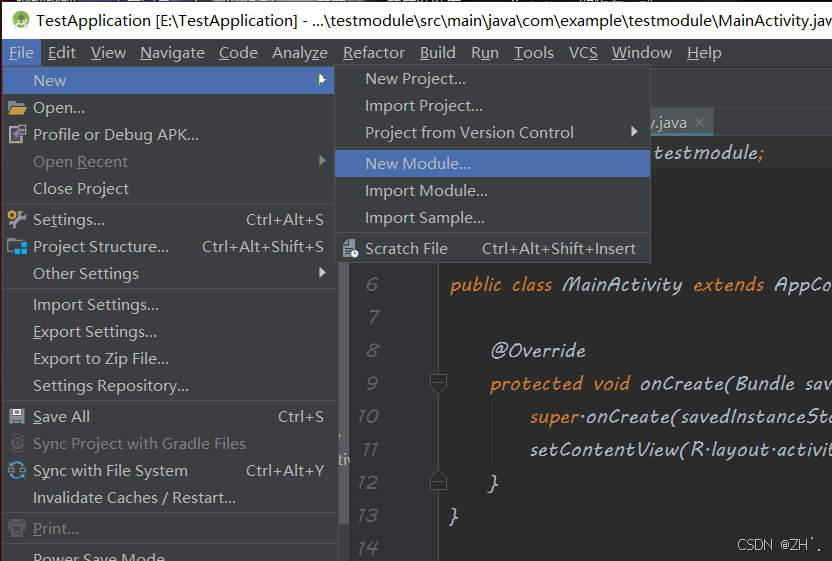Open Project Structure... entry
The image size is (832, 561).
(x=169, y=246)
